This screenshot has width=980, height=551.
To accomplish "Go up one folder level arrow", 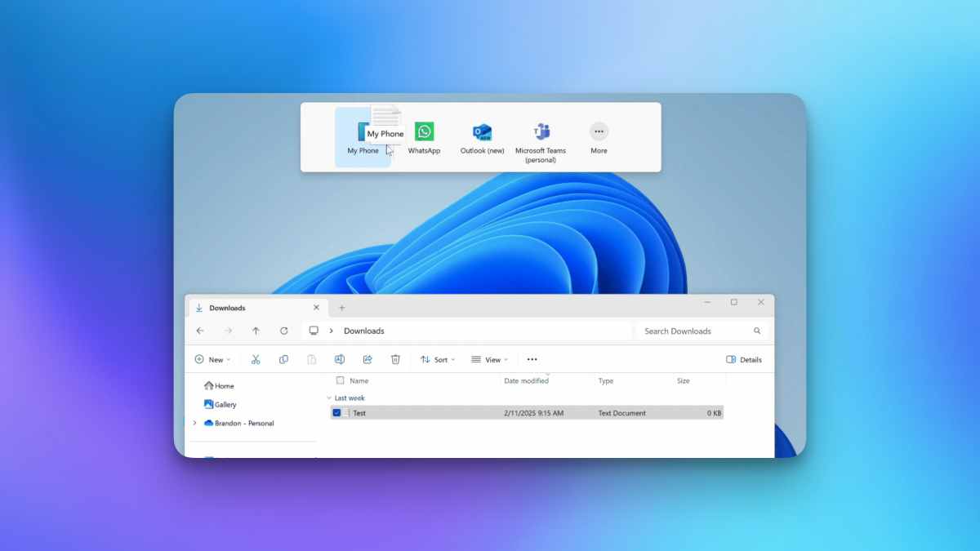I will pyautogui.click(x=256, y=331).
